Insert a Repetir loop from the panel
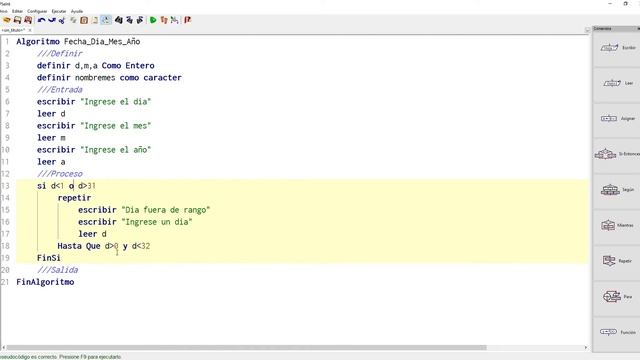 [618, 261]
